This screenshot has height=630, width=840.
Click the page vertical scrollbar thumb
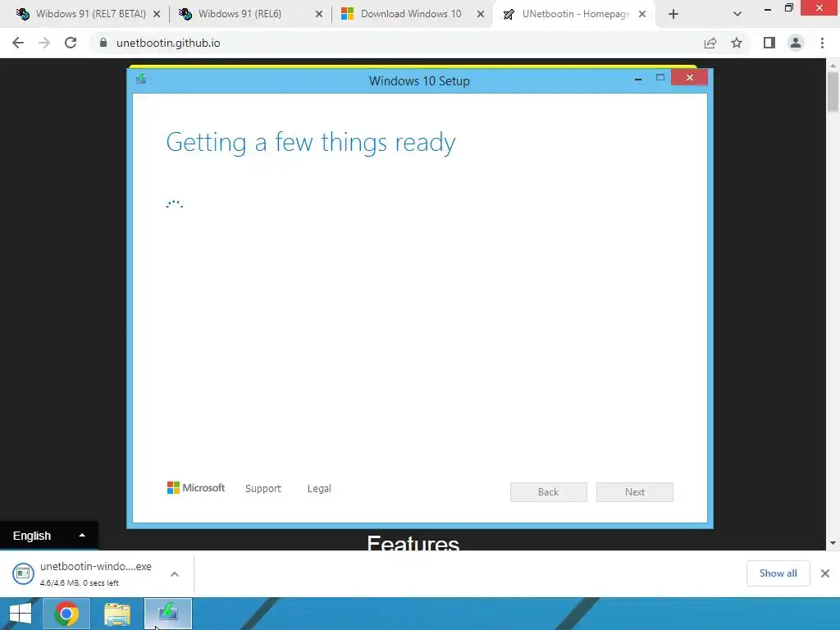[833, 92]
